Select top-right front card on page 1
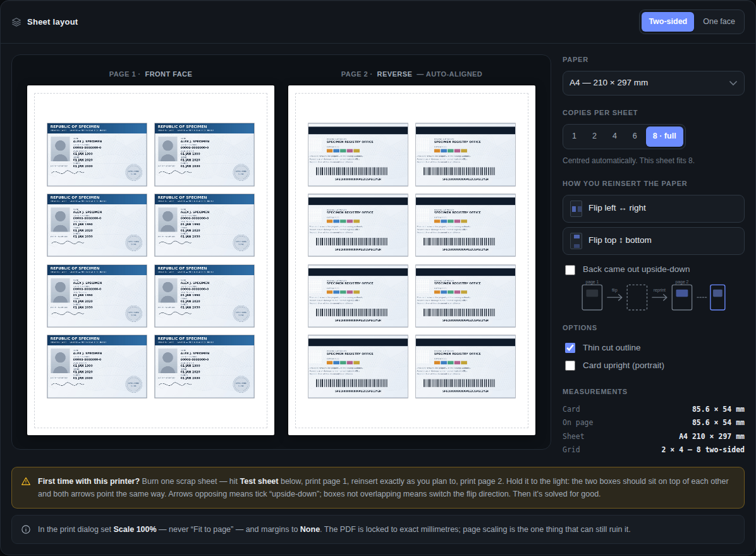This screenshot has height=556, width=756. pos(204,154)
